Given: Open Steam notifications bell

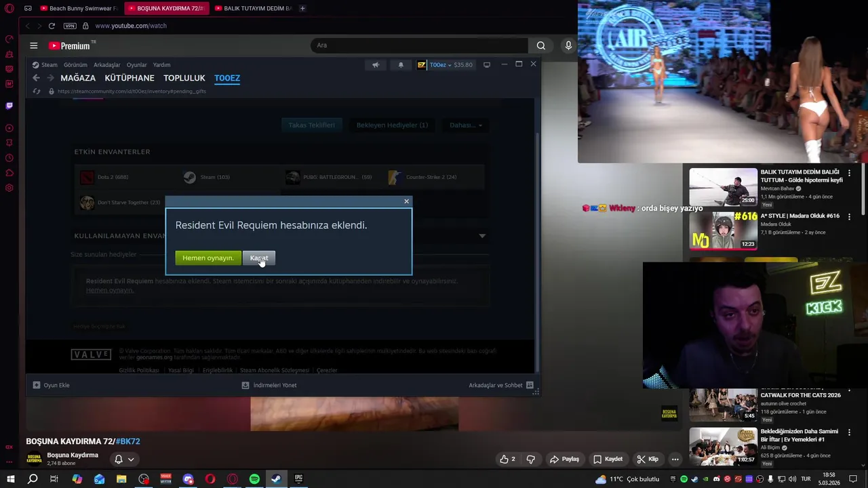Looking at the screenshot, I should (401, 65).
